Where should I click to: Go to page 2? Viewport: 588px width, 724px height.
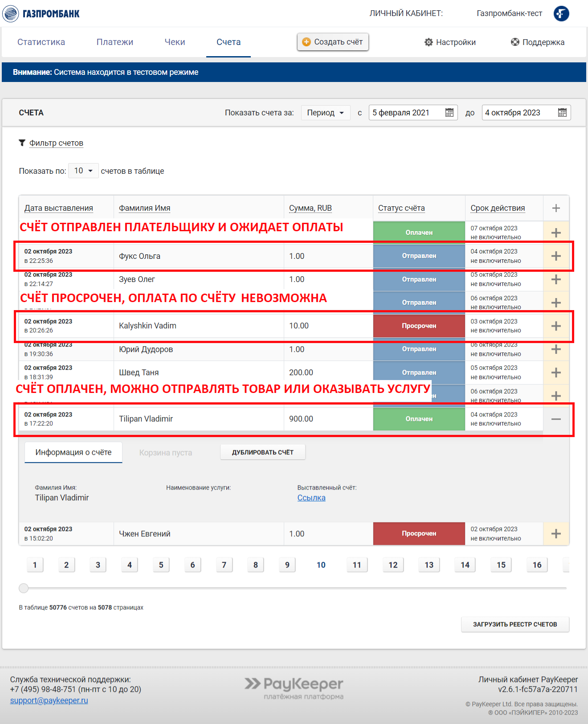pyautogui.click(x=66, y=565)
